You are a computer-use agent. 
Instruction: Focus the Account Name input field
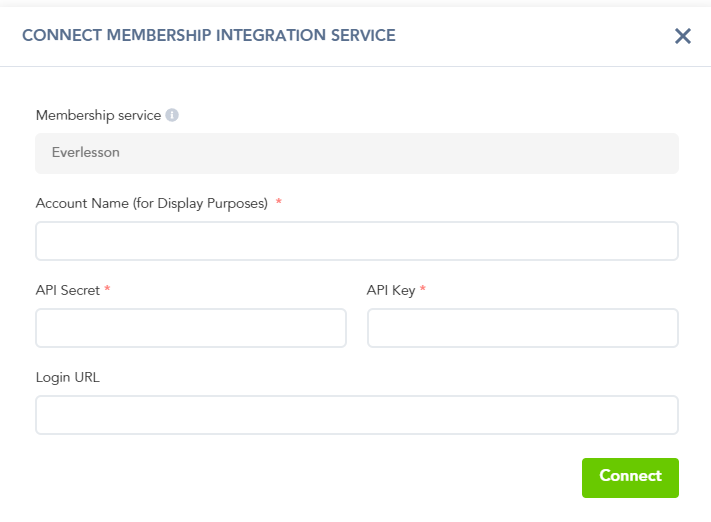[357, 241]
